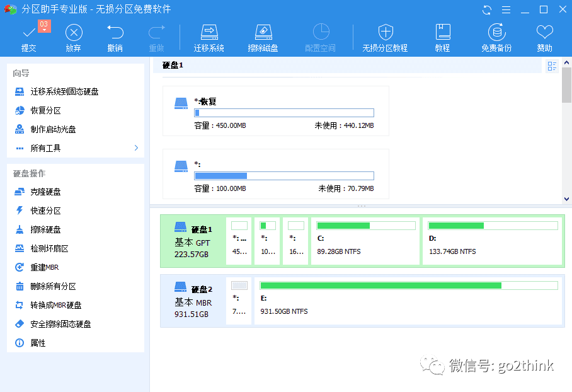572x392 pixels.
Task: Click the 未使用：440.12MB text
Action: tap(345, 125)
